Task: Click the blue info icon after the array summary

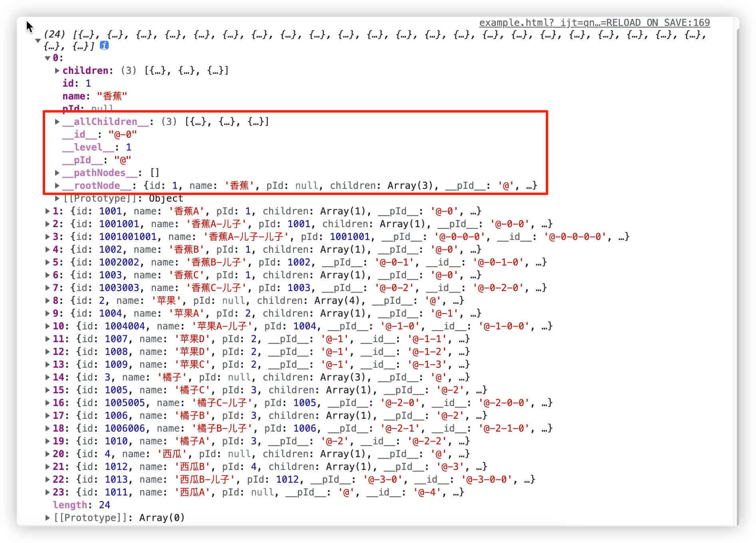Action: pyautogui.click(x=104, y=46)
